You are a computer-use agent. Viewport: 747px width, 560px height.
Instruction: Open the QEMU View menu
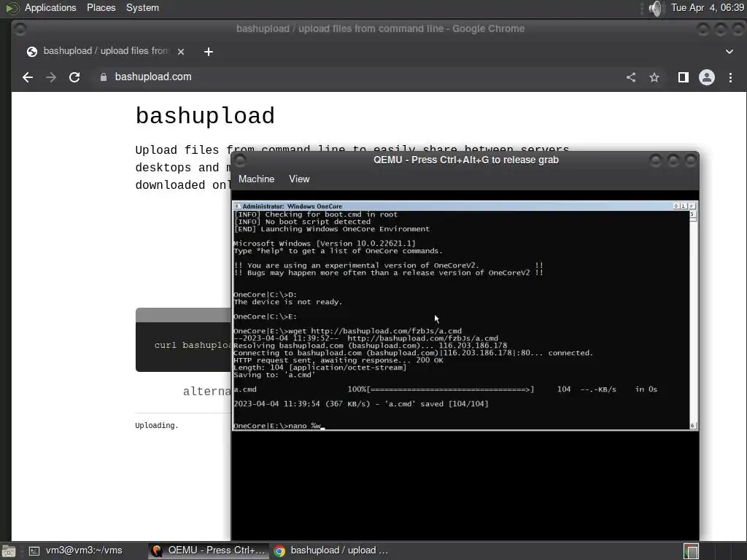299,179
